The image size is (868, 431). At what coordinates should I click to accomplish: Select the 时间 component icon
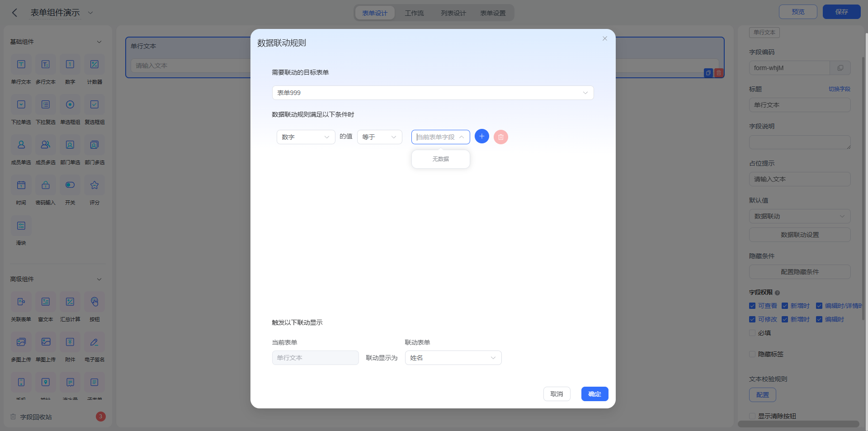(x=21, y=185)
